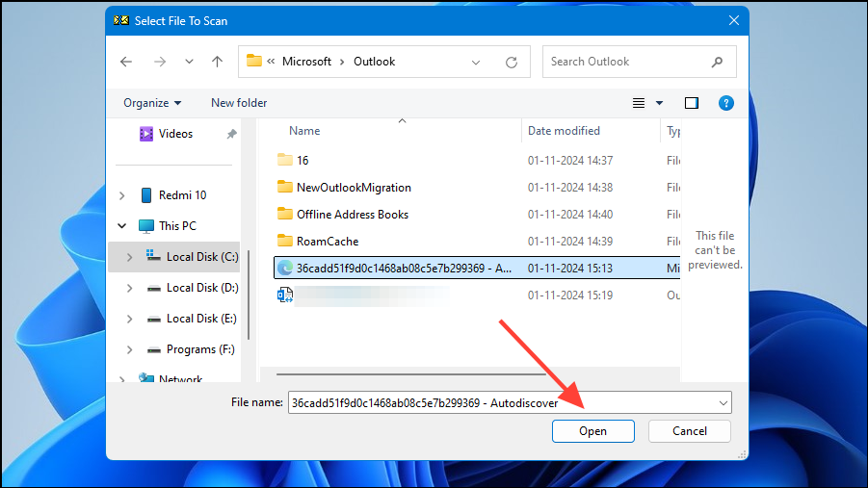The image size is (868, 488).
Task: Toggle the preview pane icon
Action: pyautogui.click(x=692, y=103)
